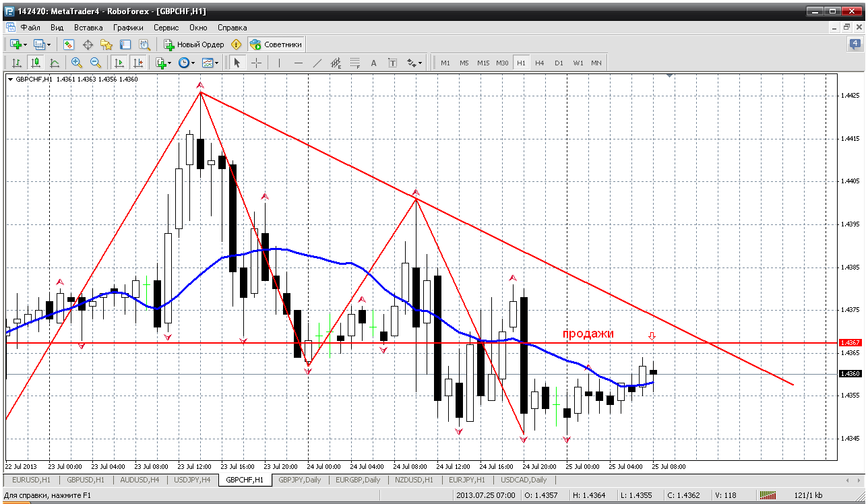868x504 pixels.
Task: Select the crosshair tool
Action: pyautogui.click(x=257, y=63)
